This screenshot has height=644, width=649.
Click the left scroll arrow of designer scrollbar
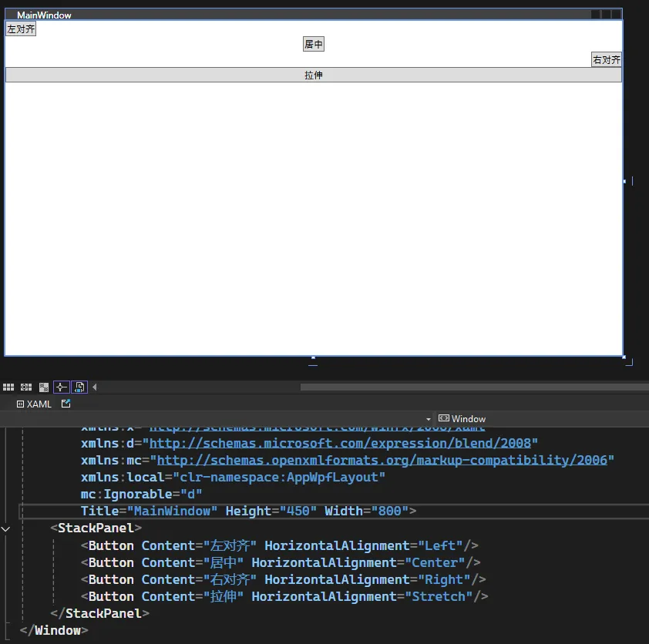pyautogui.click(x=95, y=387)
